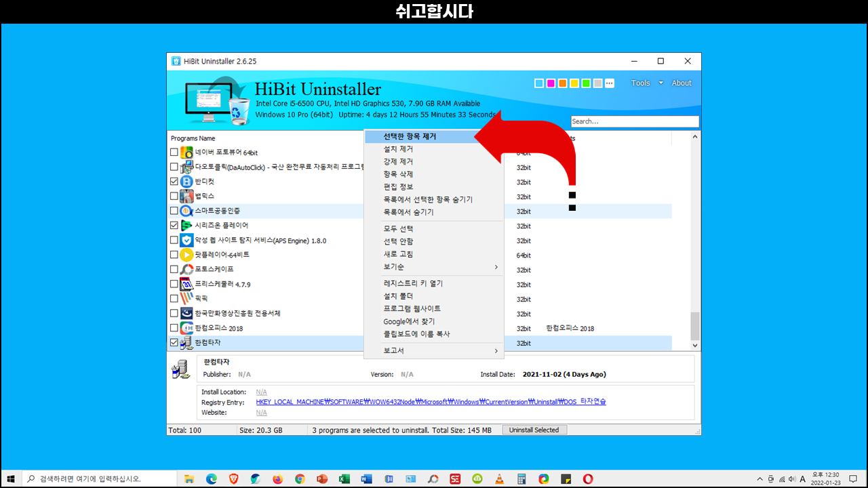Open Brave browser from the taskbar

233,479
